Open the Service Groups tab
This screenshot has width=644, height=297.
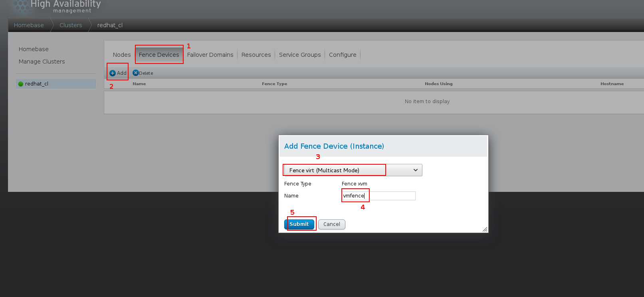pos(300,55)
